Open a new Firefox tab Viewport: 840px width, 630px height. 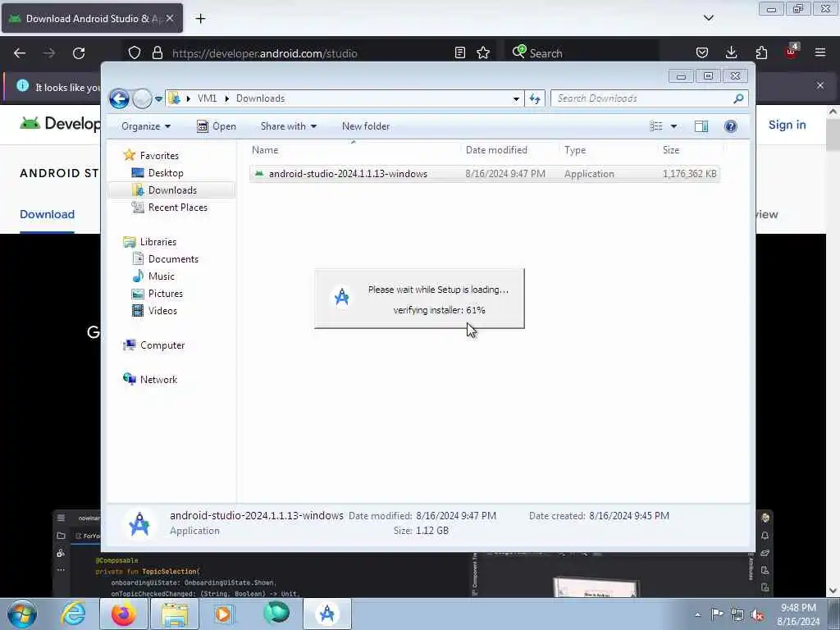(x=200, y=19)
